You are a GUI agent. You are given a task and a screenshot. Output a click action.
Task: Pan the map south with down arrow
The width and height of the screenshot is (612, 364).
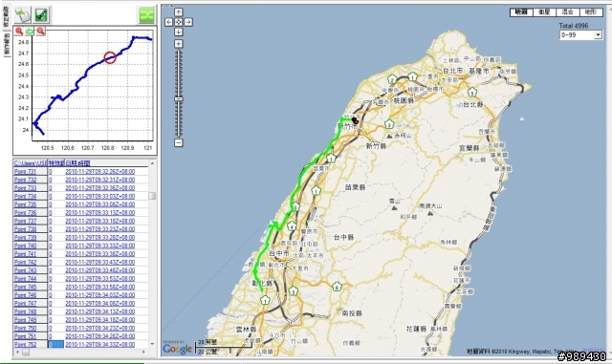(x=179, y=32)
